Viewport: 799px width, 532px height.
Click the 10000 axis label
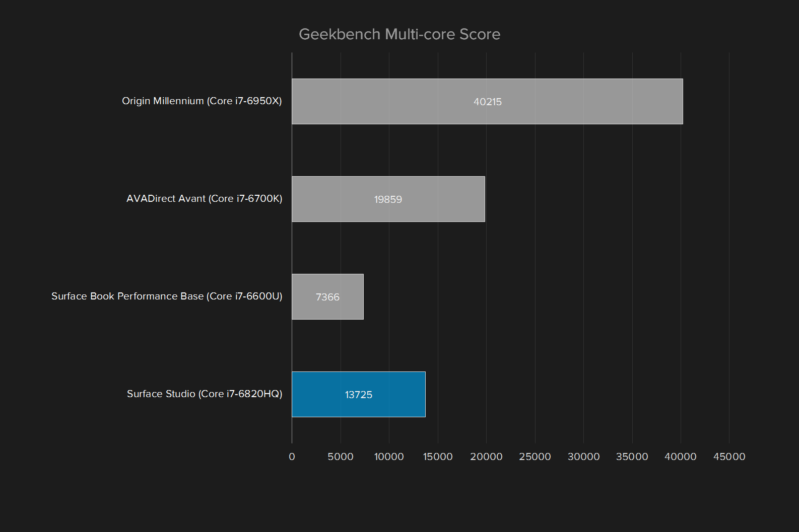point(389,457)
